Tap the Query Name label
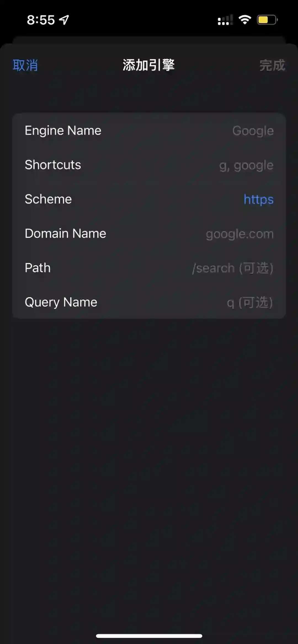Image resolution: width=298 pixels, height=644 pixels. [61, 302]
